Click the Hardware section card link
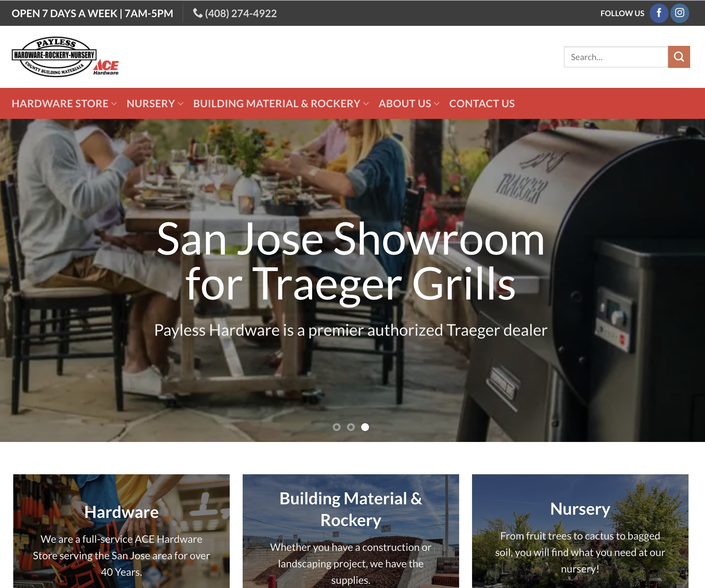 pos(121,531)
